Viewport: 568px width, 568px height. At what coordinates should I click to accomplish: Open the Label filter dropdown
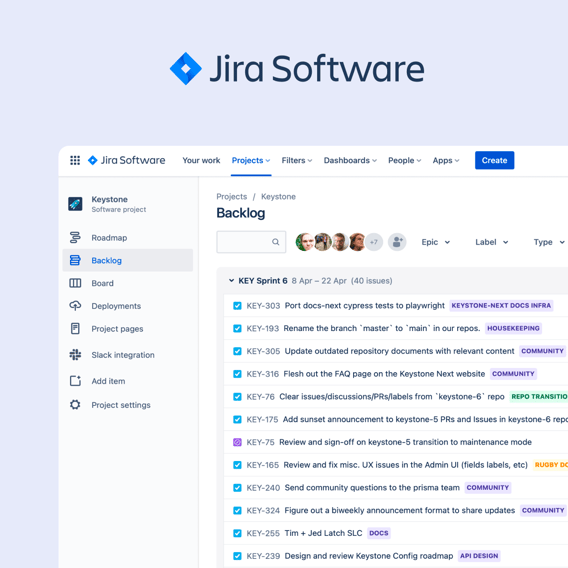(x=492, y=242)
